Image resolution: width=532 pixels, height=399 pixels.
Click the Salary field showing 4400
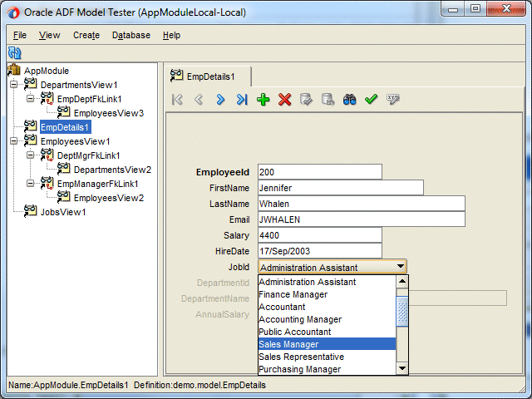click(319, 235)
